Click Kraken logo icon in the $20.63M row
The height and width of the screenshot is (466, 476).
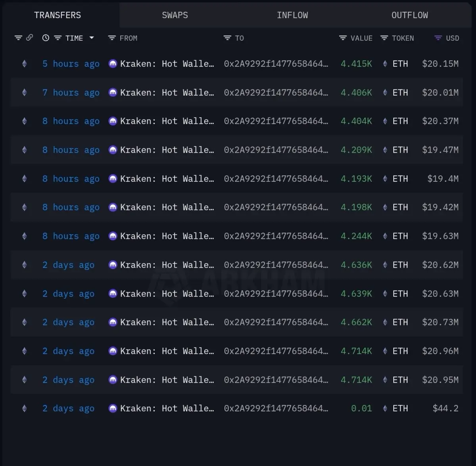click(x=113, y=294)
